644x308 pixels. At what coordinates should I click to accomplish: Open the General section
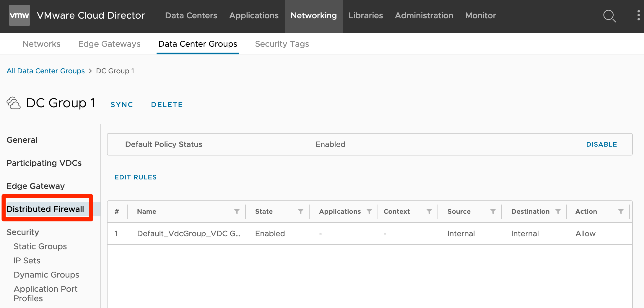click(x=22, y=140)
